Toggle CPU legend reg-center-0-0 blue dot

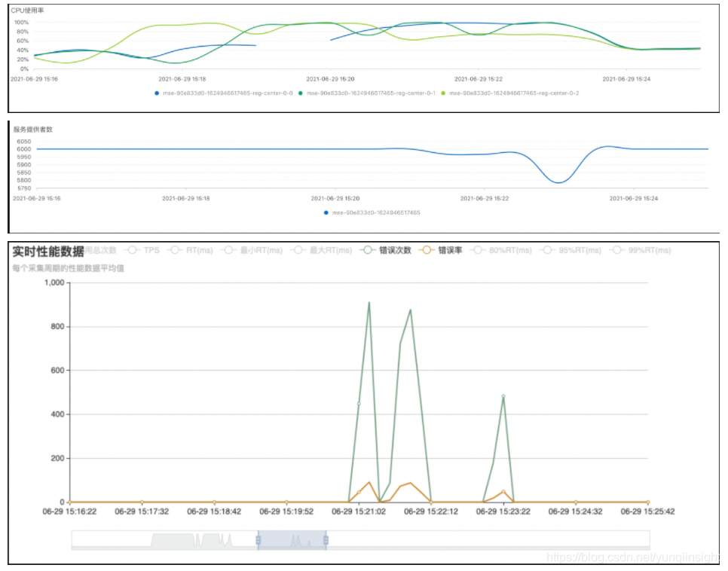(x=157, y=93)
